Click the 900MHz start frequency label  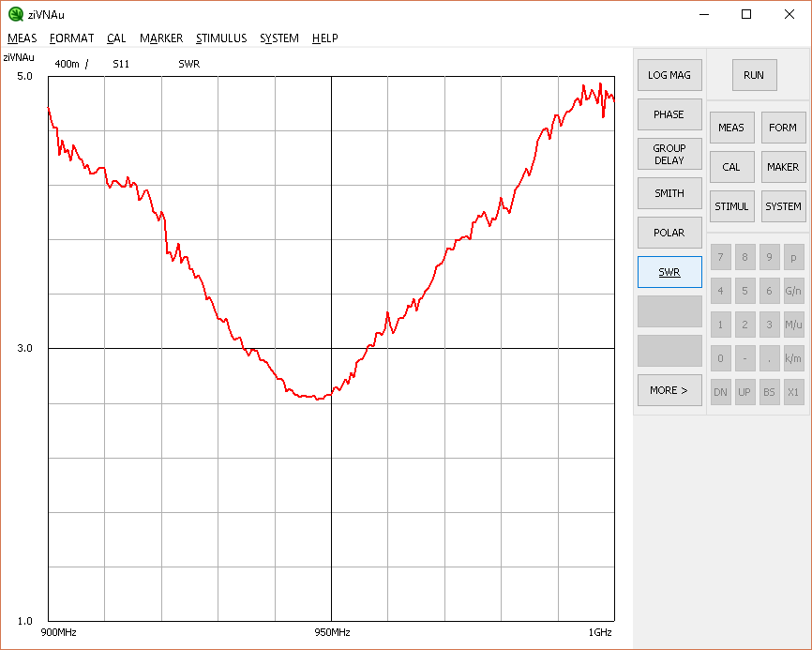(x=58, y=632)
